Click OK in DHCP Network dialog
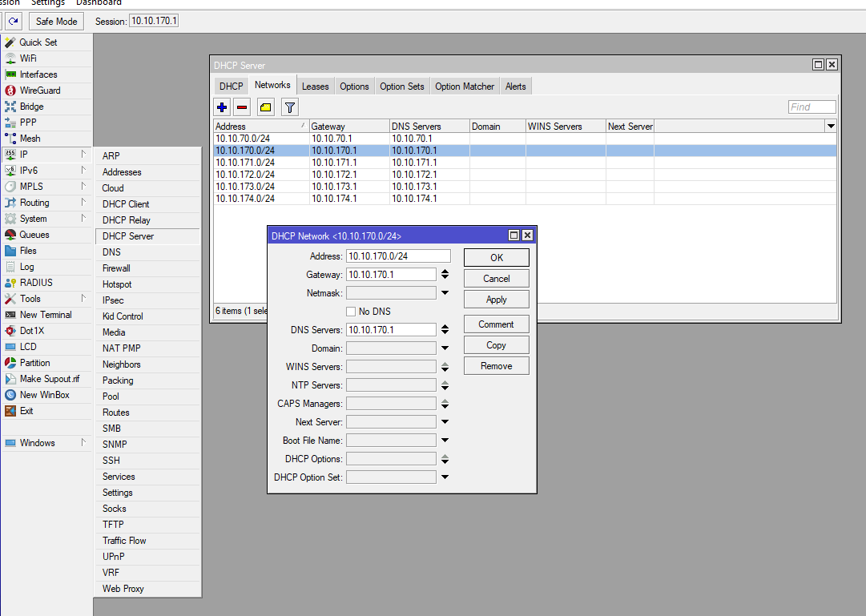 coord(497,257)
